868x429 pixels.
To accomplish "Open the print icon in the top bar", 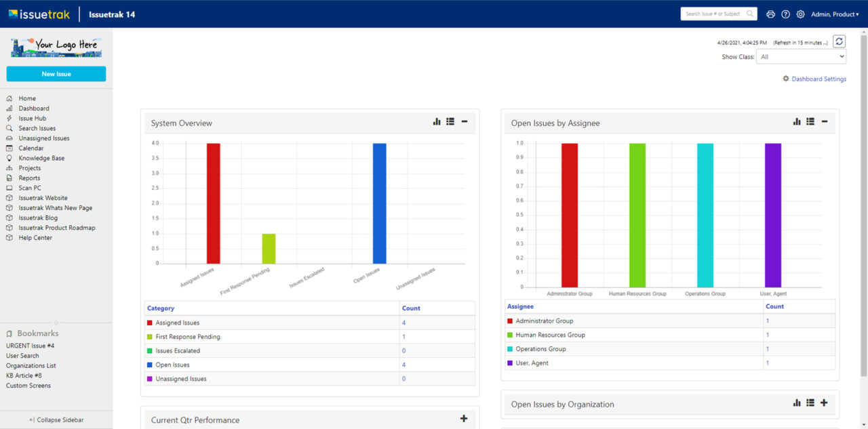I will click(770, 14).
